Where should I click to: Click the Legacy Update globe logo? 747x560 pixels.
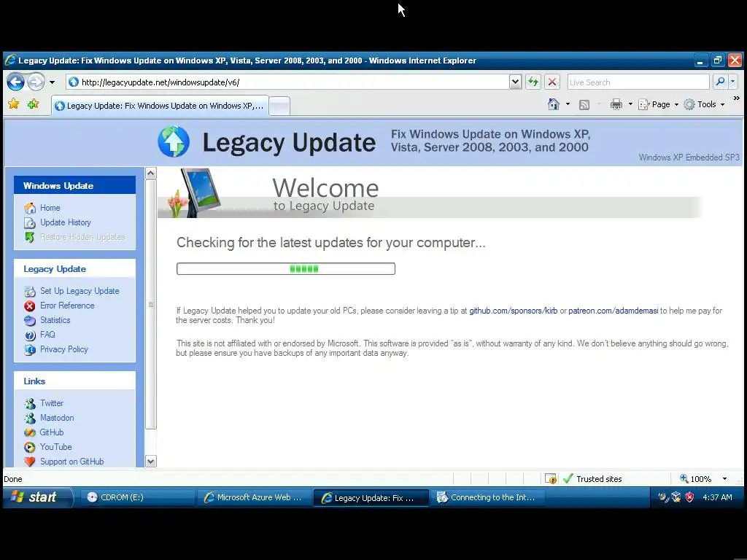[x=174, y=141]
